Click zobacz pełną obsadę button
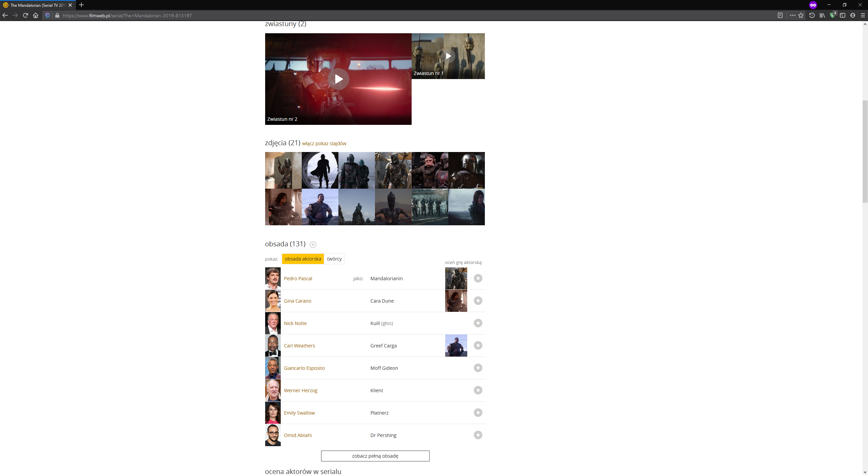 (375, 456)
